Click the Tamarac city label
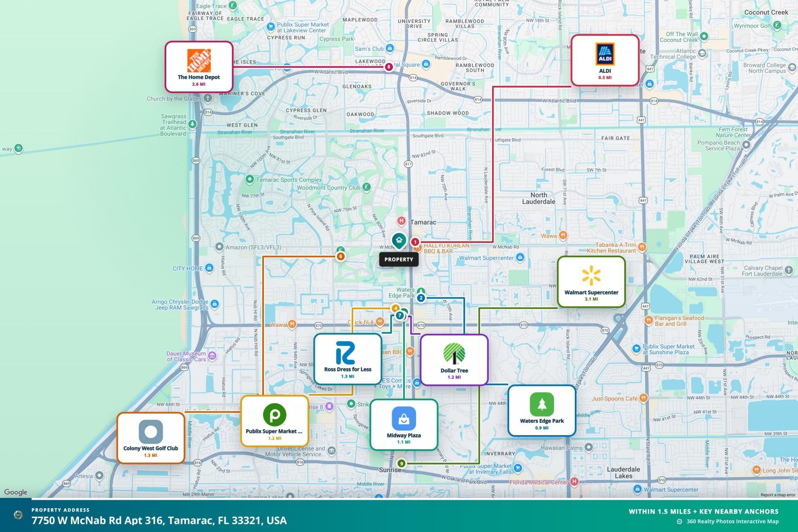 [x=423, y=222]
